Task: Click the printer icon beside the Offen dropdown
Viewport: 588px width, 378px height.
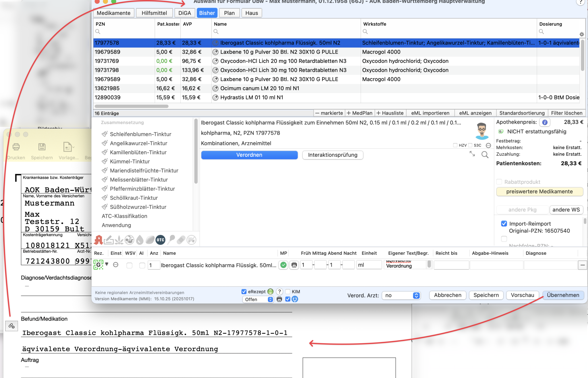Action: [279, 299]
